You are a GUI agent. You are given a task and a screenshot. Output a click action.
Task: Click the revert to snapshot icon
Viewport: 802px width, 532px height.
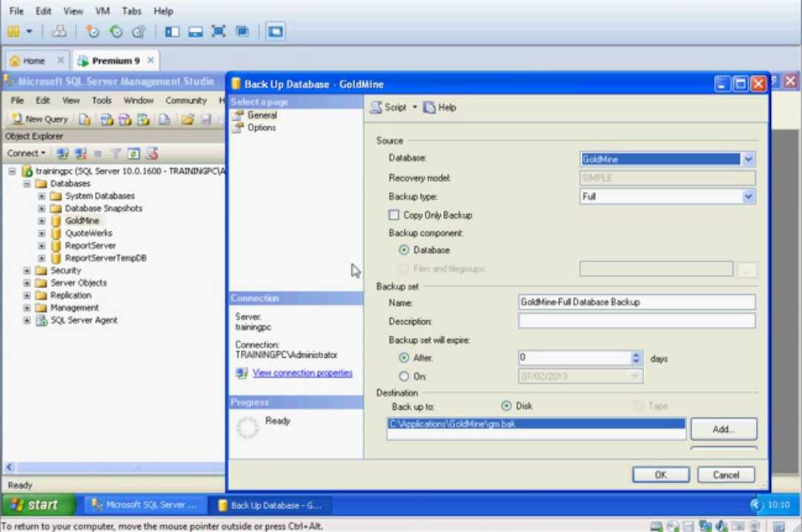click(116, 32)
